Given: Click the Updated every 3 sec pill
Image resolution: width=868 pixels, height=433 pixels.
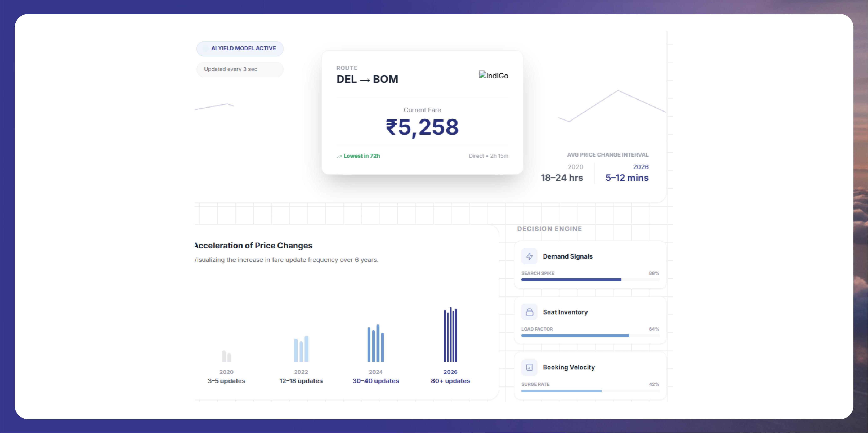Looking at the screenshot, I should point(240,69).
